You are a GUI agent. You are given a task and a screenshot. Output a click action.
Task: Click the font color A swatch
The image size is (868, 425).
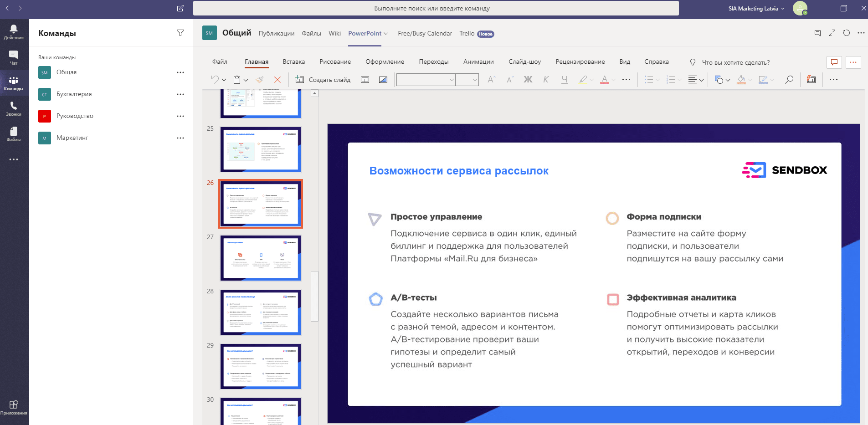click(x=604, y=80)
